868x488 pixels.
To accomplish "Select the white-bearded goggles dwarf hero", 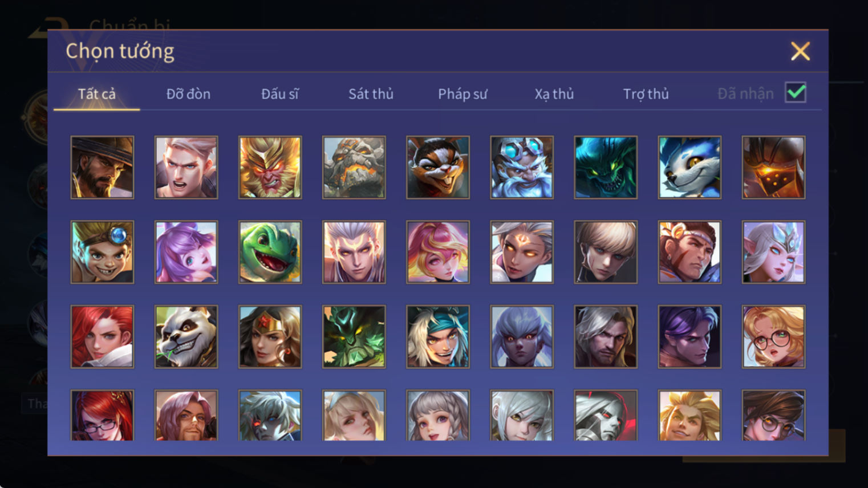I will click(522, 167).
